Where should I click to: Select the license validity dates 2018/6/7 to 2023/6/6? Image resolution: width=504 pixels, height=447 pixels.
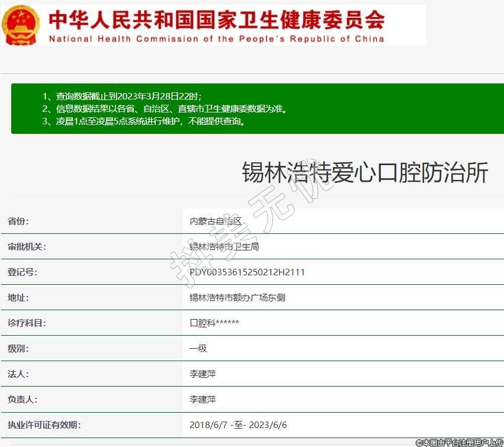point(238,425)
